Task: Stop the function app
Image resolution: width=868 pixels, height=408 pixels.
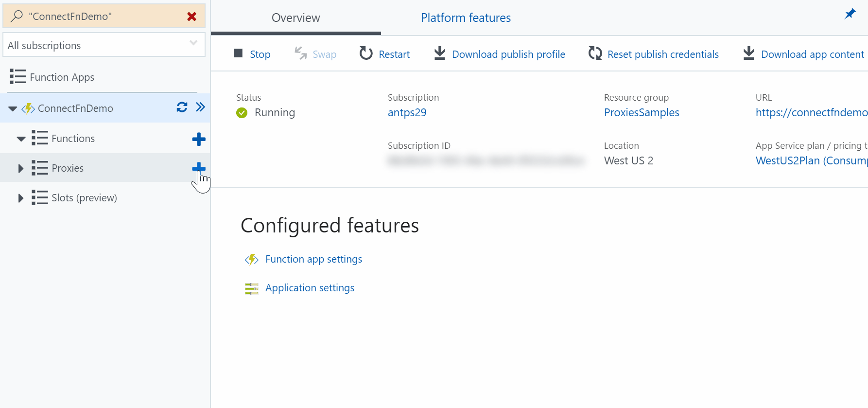Action: (x=252, y=54)
